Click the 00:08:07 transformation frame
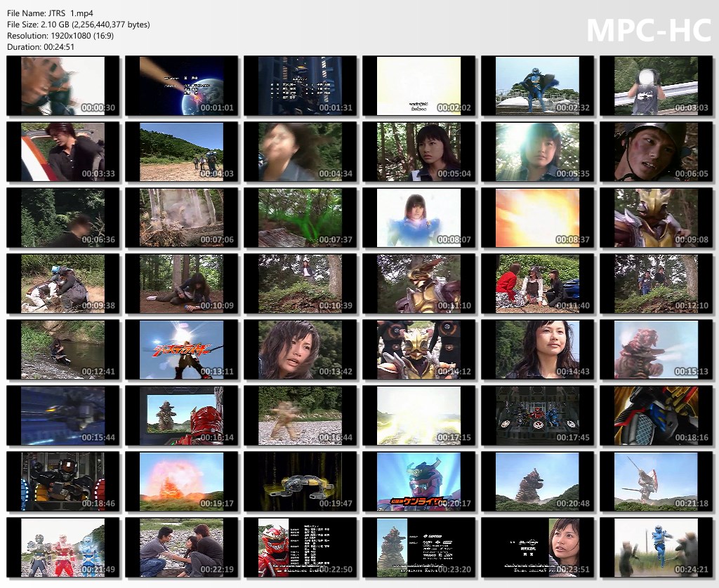 (418, 218)
